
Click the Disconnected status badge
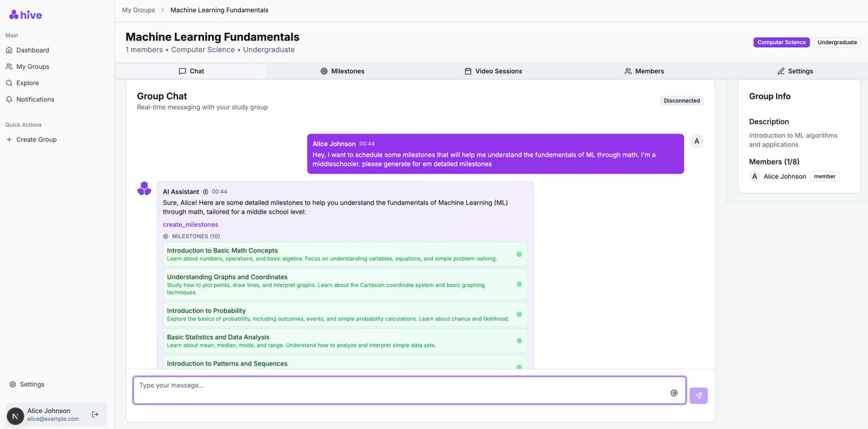pos(682,100)
